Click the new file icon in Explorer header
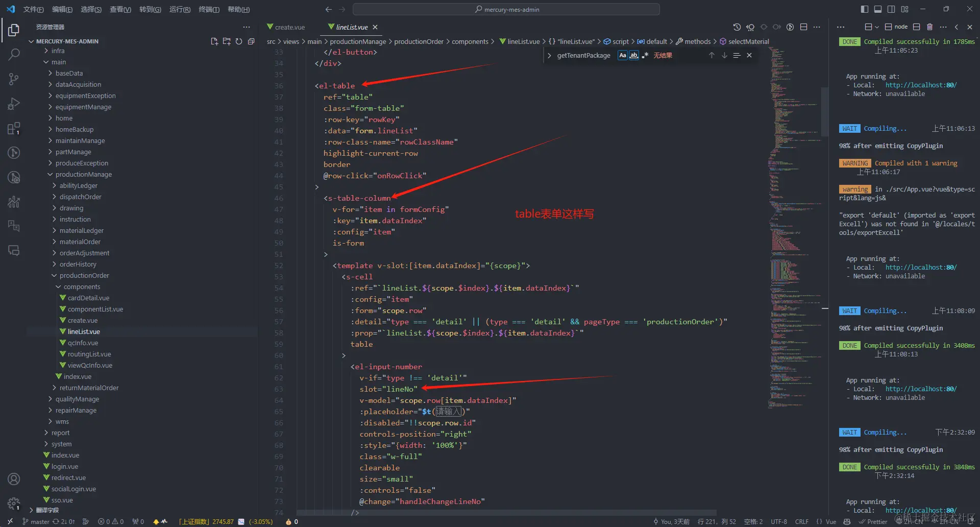Viewport: 980px width, 527px height. [x=214, y=41]
